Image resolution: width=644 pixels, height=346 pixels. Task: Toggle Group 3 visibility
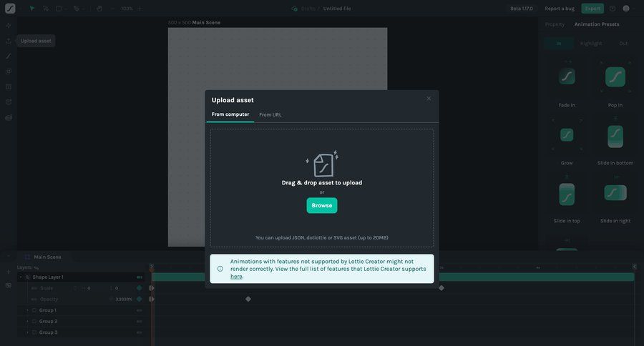click(140, 332)
